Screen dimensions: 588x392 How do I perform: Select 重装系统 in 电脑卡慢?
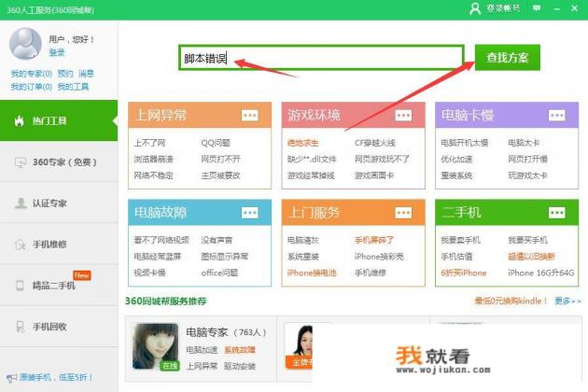456,175
